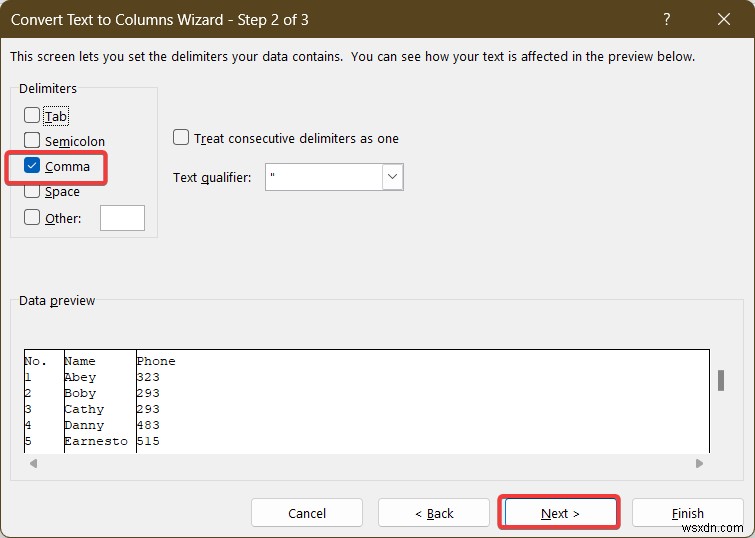
Task: Select the No. column header in preview
Action: (x=36, y=361)
